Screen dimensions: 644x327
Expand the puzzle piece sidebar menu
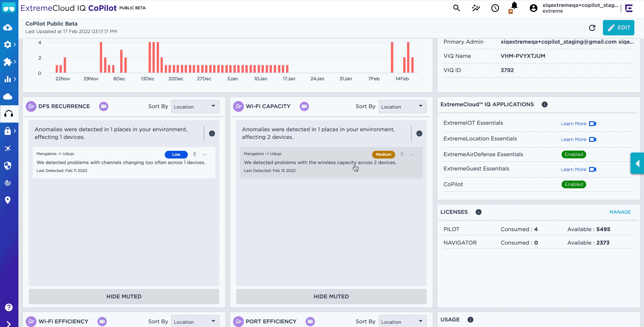(x=9, y=62)
